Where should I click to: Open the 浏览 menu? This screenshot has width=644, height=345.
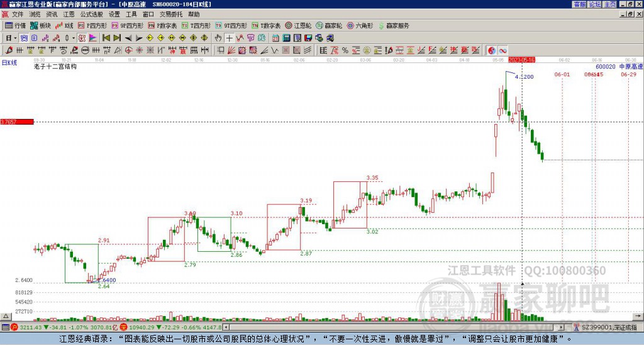coord(35,14)
